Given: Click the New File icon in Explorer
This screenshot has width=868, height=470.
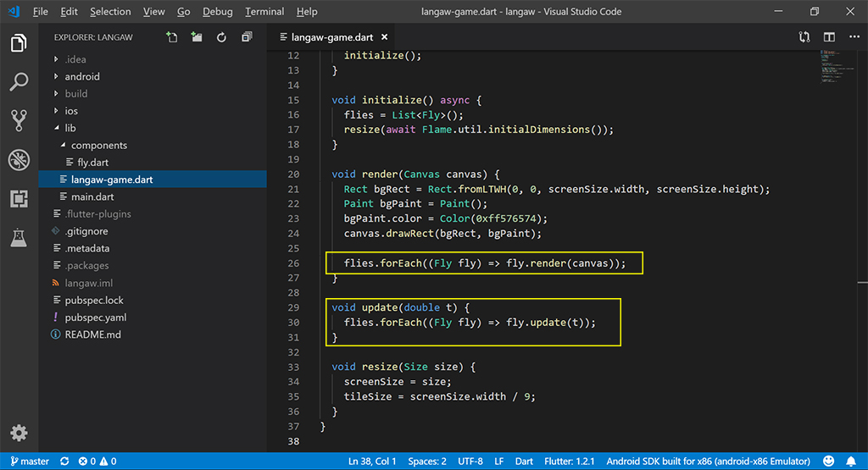Looking at the screenshot, I should (x=172, y=37).
